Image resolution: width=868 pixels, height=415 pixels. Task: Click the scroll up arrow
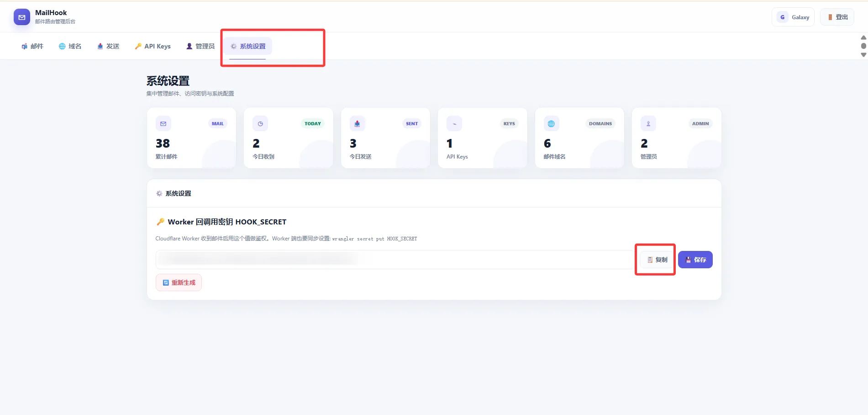point(863,37)
